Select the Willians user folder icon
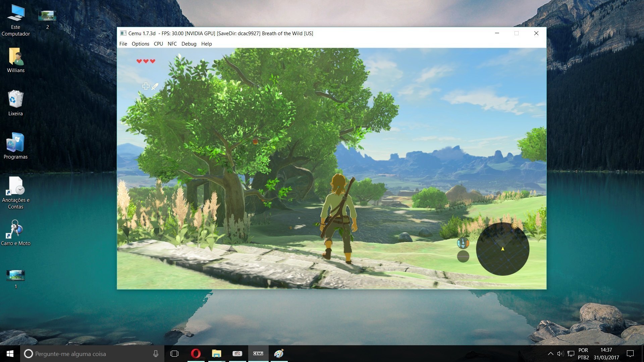Screen dimensions: 644x362 point(15,60)
